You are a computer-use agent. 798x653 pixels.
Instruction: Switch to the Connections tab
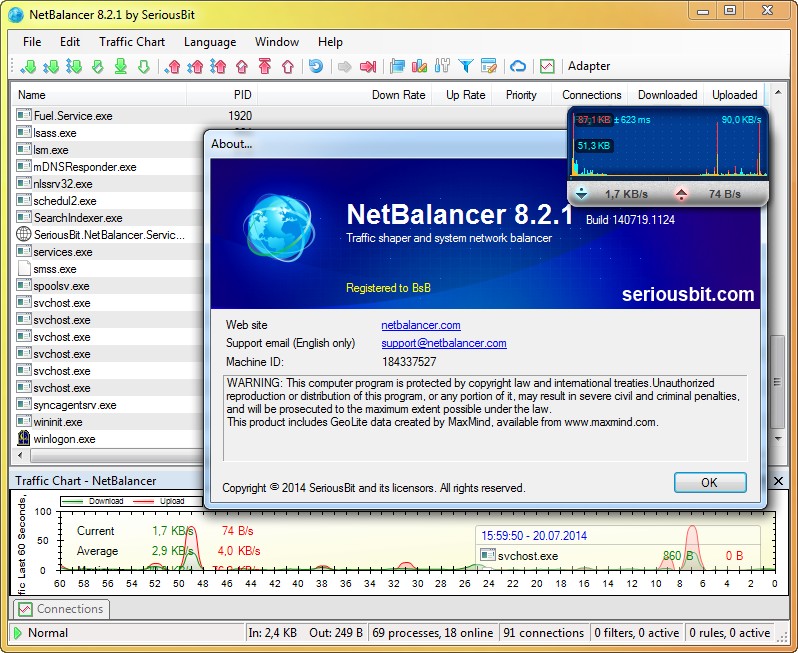(x=61, y=609)
